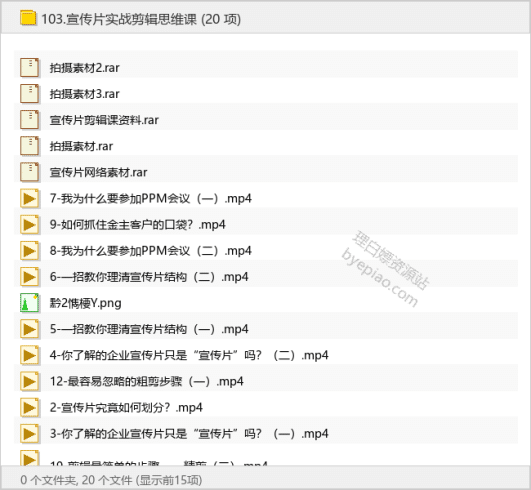This screenshot has height=490, width=531.
Task: Select the file name 拍摄素材2.rar
Action: (85, 68)
